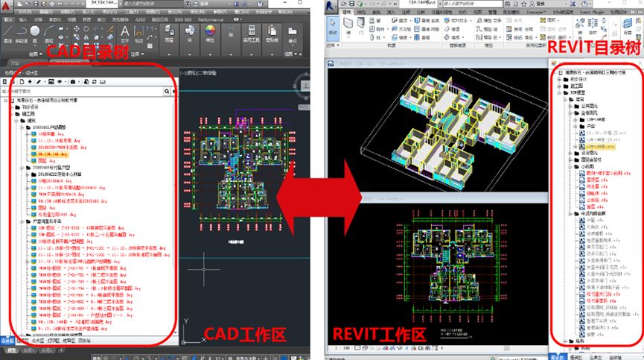
Task: Expand the 绘图 draw panel dropdown in AutoCAD
Action: coord(35,54)
